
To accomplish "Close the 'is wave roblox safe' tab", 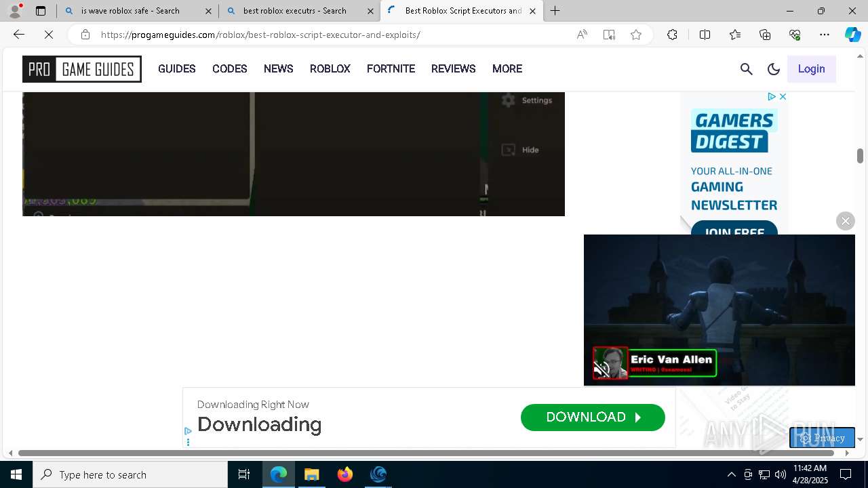I will [x=208, y=11].
